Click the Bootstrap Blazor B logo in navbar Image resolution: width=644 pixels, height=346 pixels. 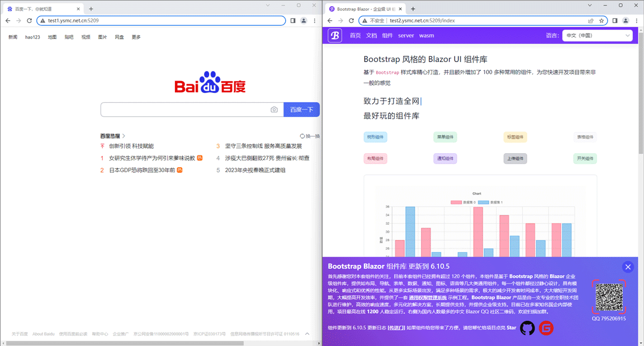tap(335, 36)
